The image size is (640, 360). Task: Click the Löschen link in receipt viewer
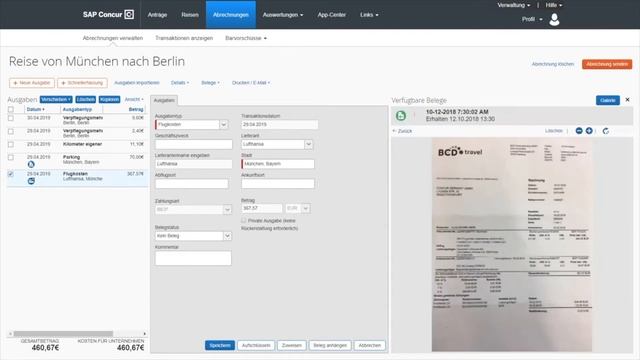553,131
